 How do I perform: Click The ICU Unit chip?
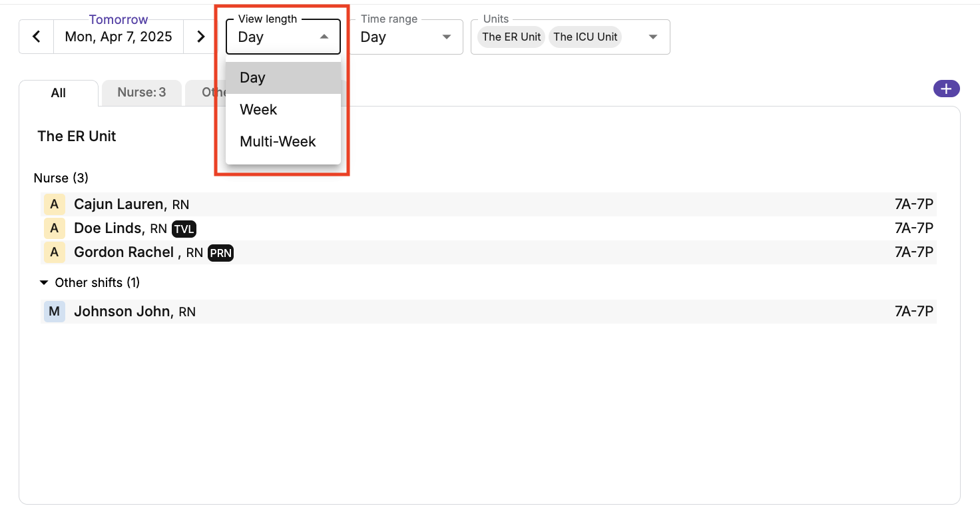pyautogui.click(x=585, y=37)
